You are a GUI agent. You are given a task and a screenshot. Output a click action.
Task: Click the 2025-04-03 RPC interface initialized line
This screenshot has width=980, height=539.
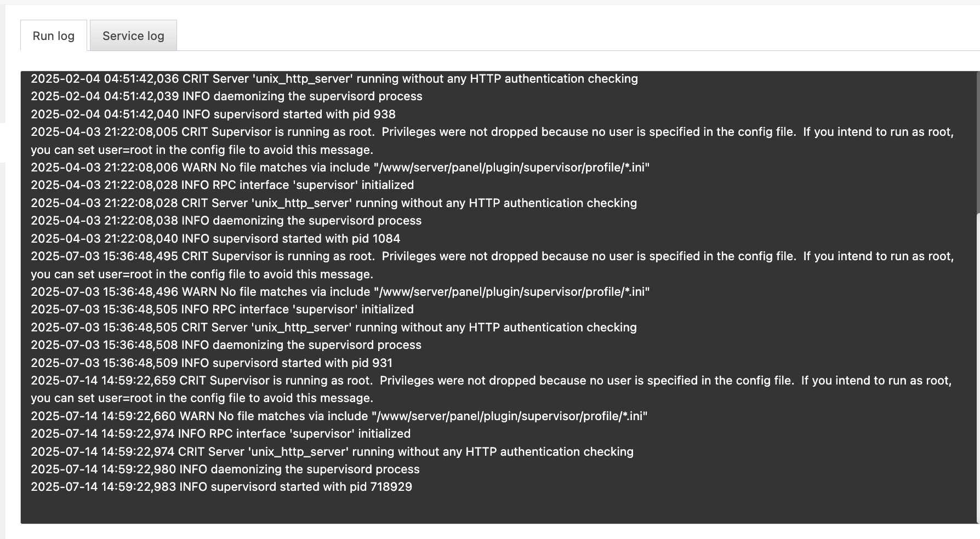pyautogui.click(x=222, y=185)
